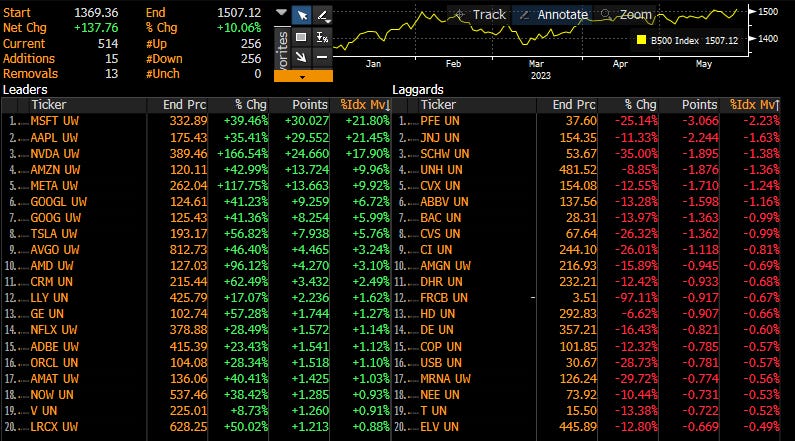The width and height of the screenshot is (795, 441).
Task: Click the Start value 1369.36
Action: point(96,13)
